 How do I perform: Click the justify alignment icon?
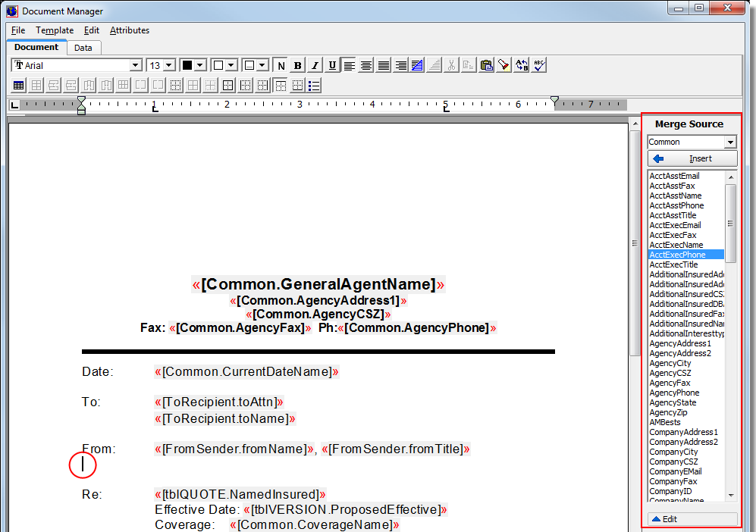point(384,65)
